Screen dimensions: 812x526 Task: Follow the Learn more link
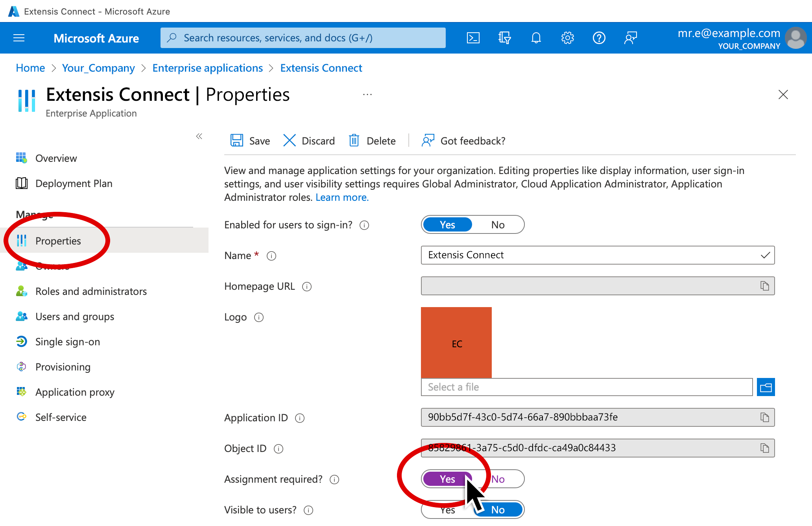(x=342, y=197)
